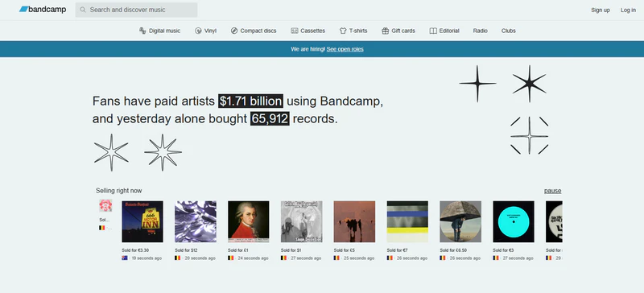This screenshot has width=644, height=293.
Task: Click the '20 seconds ago' timestamp
Action: [200, 258]
